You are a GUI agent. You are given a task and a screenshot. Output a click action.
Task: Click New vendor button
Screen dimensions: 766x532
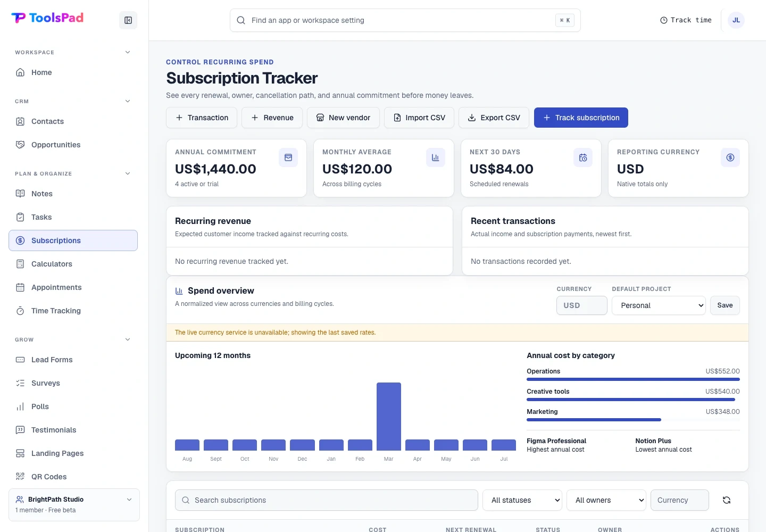pyautogui.click(x=343, y=118)
